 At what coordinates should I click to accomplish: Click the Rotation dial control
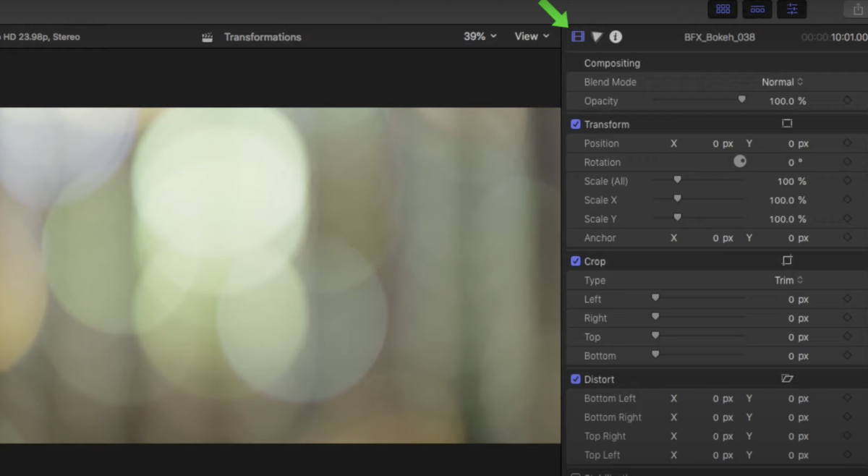pyautogui.click(x=739, y=161)
